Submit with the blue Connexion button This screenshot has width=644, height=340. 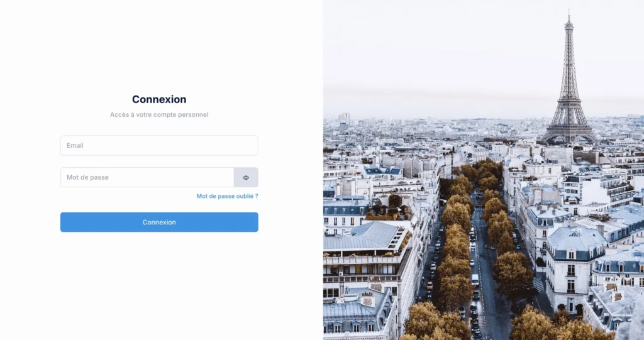click(x=159, y=222)
